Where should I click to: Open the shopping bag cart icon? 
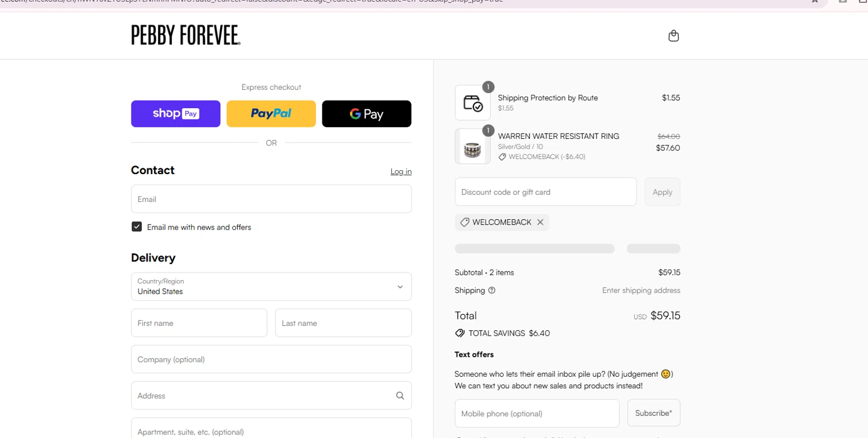click(x=674, y=36)
